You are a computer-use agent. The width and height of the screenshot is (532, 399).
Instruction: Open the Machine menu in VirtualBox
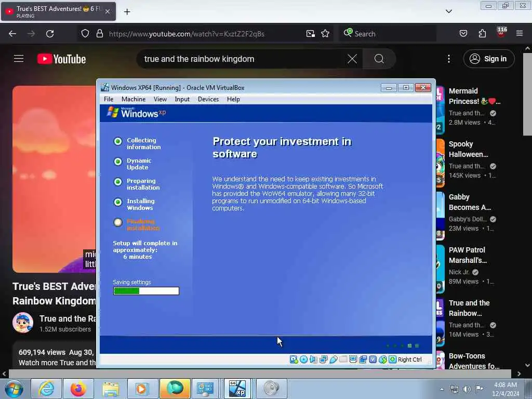134,99
